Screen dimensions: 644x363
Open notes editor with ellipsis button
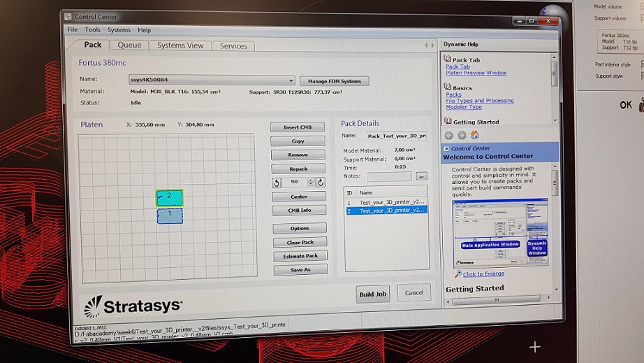421,176
